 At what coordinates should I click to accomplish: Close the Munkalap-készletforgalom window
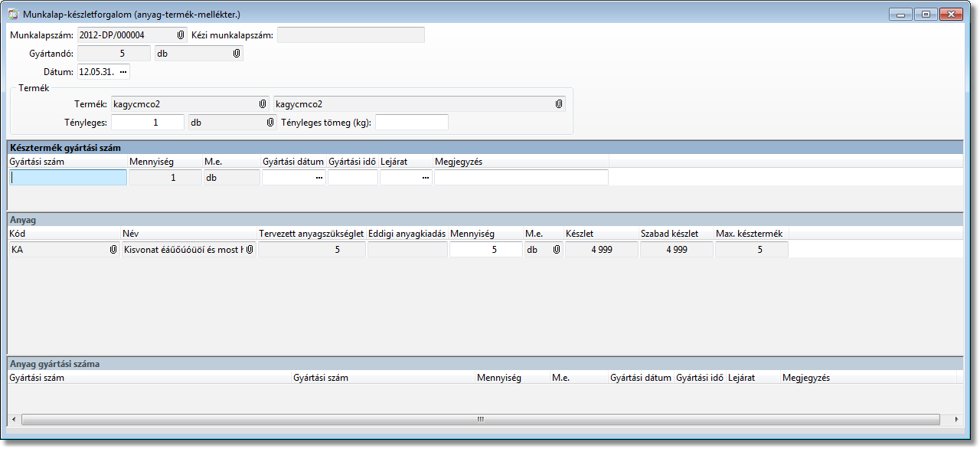click(951, 14)
